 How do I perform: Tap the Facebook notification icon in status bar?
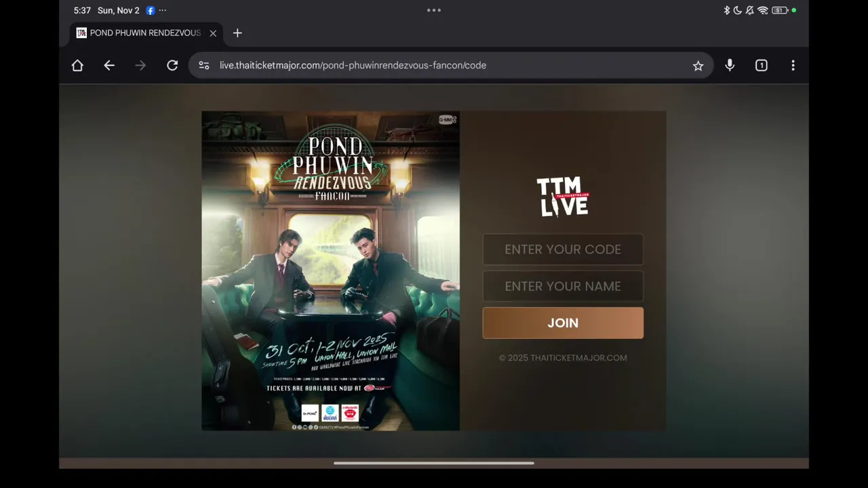[151, 10]
